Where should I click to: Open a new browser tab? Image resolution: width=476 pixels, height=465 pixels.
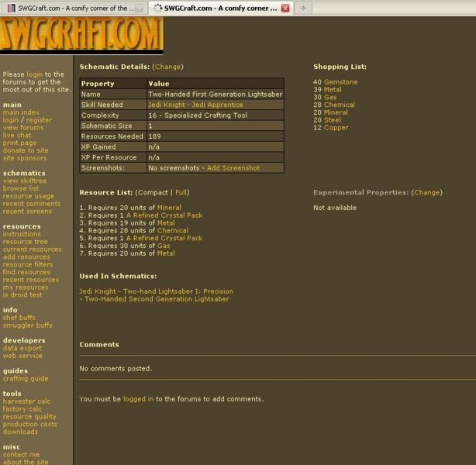point(302,8)
